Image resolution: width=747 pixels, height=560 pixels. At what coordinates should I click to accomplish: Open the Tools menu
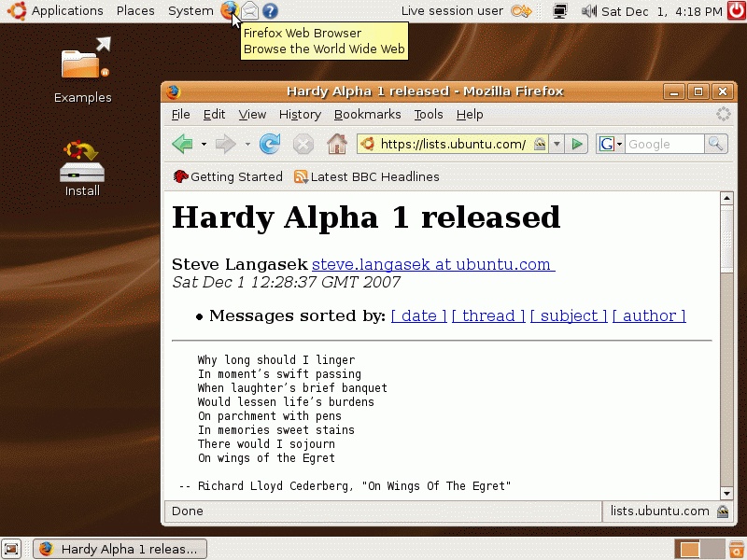[429, 114]
